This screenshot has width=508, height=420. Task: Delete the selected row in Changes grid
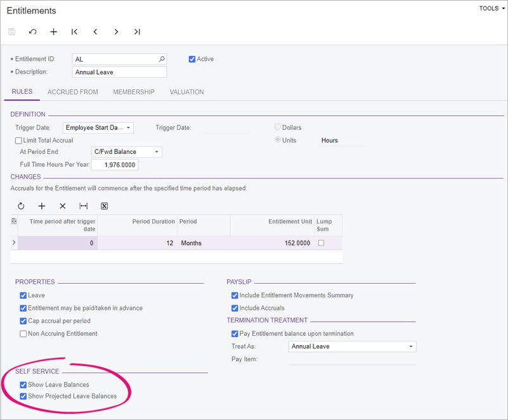click(62, 206)
